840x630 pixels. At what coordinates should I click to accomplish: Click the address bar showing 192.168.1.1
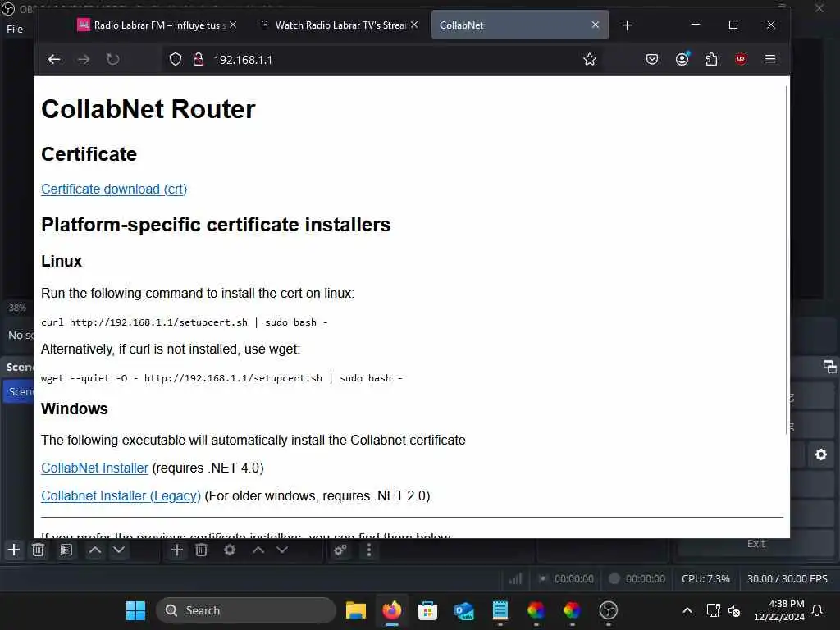pyautogui.click(x=383, y=59)
